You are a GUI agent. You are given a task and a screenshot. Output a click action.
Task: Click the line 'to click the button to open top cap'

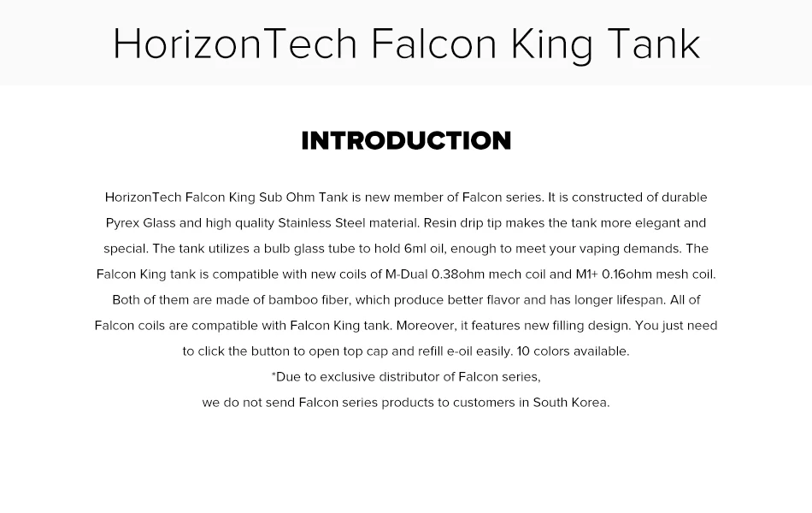tap(406, 351)
